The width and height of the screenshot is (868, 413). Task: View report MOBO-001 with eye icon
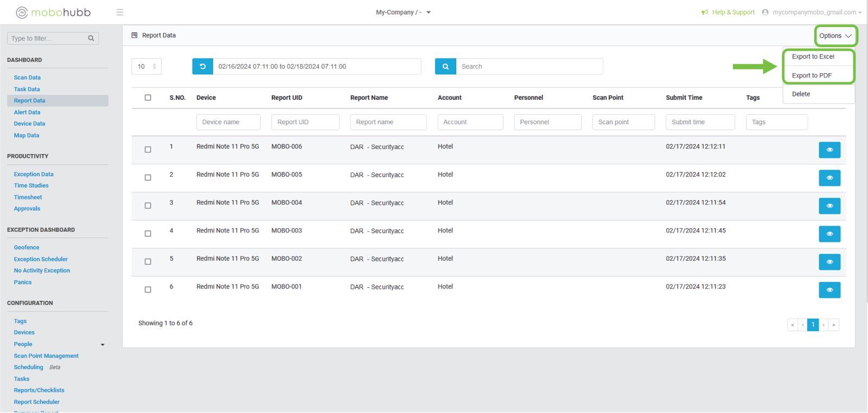click(829, 290)
